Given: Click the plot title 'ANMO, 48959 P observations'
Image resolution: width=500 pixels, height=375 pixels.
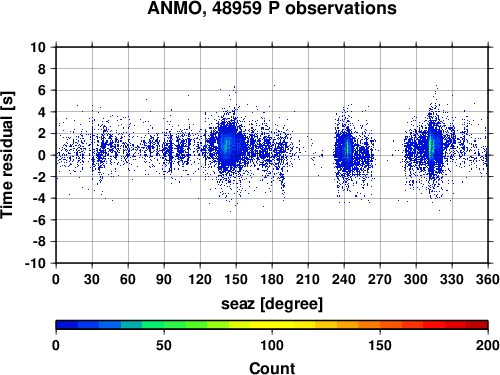Looking at the screenshot, I should tap(272, 8).
